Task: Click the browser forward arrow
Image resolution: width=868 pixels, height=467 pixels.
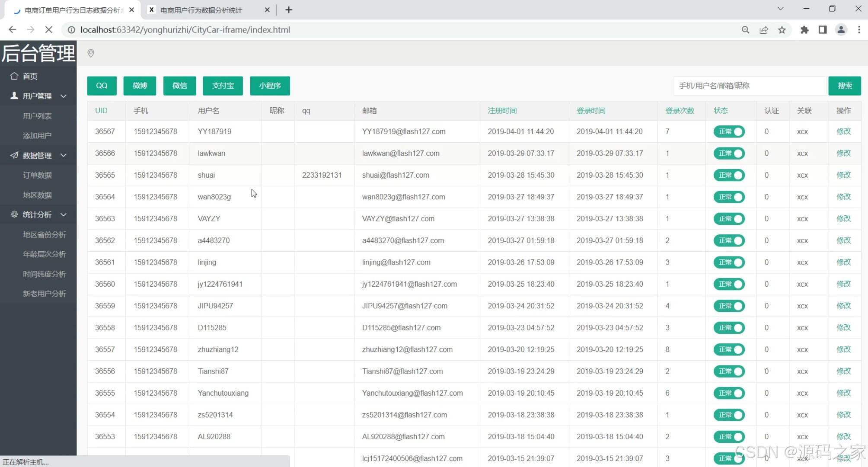Action: (x=30, y=30)
